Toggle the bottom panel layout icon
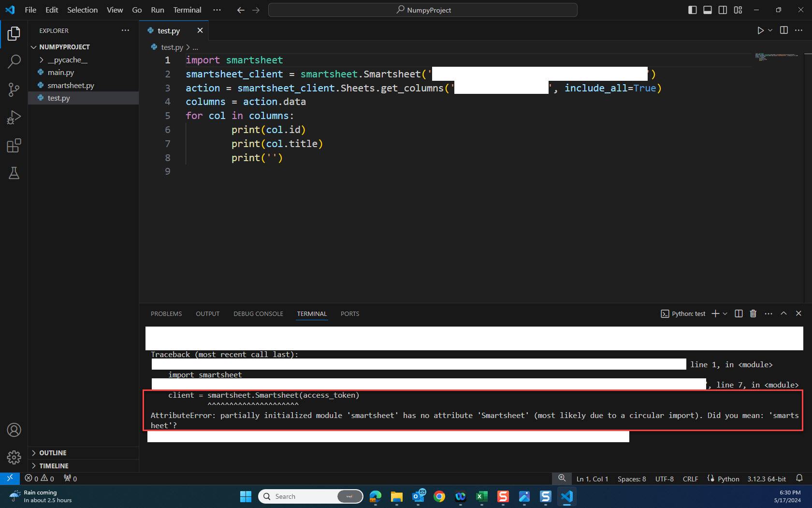Viewport: 812px width, 508px height. (x=708, y=10)
